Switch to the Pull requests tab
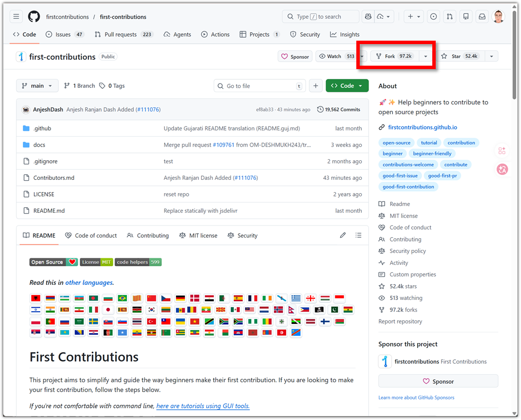The width and height of the screenshot is (521, 420). pos(124,35)
